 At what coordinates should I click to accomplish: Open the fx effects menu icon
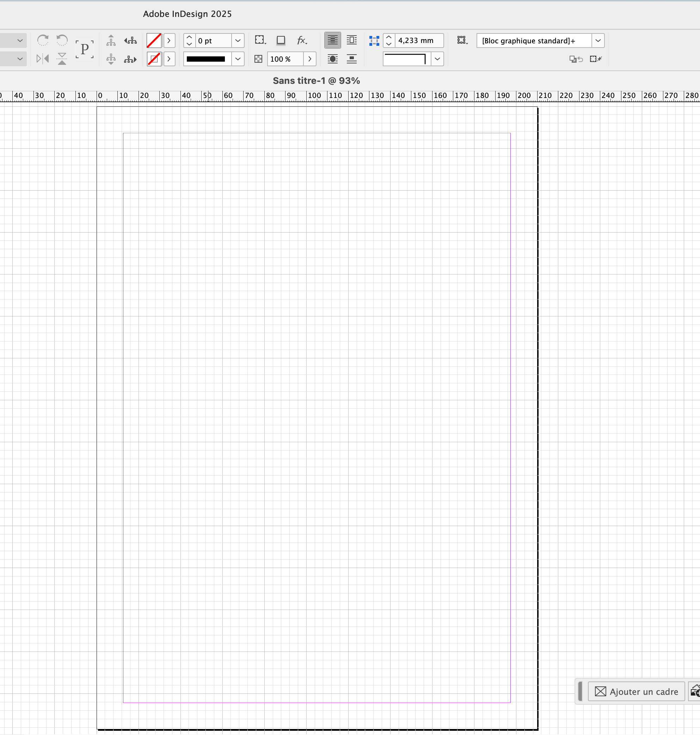tap(301, 41)
